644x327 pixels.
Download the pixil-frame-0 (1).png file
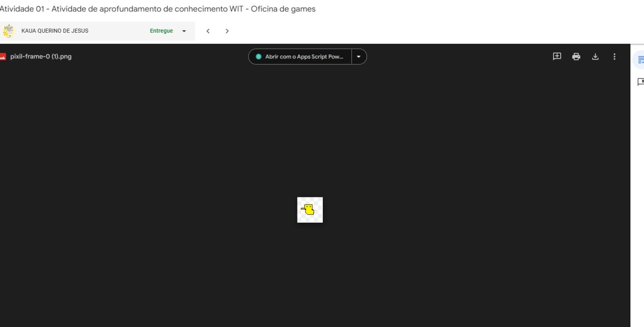(595, 56)
